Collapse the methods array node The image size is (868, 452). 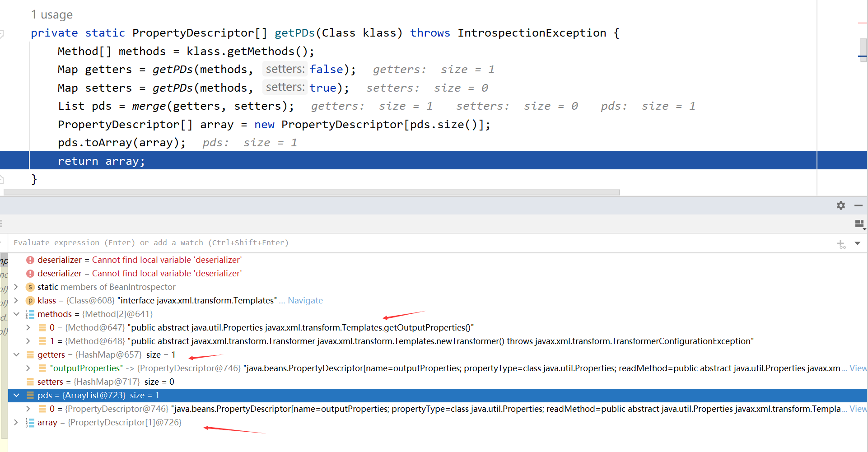[16, 314]
